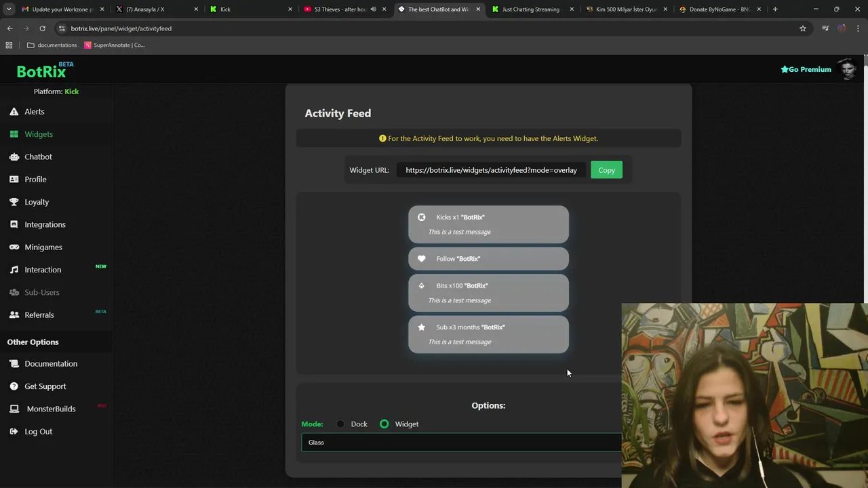Image resolution: width=868 pixels, height=488 pixels.
Task: Click the Bits icon on preview card
Action: 422,285
